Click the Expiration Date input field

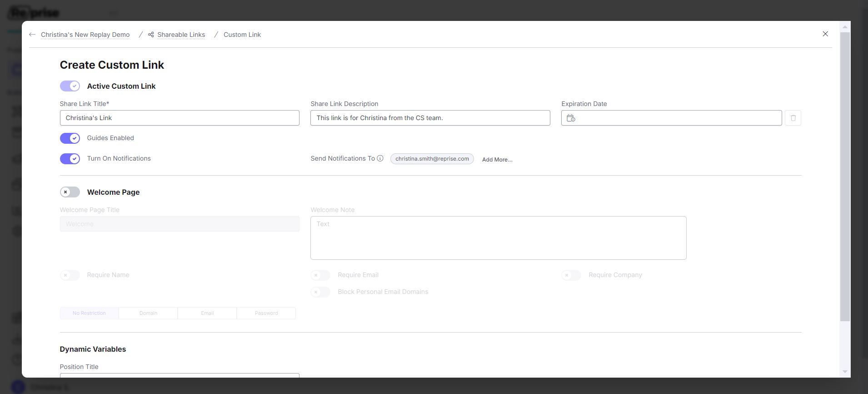(x=671, y=118)
